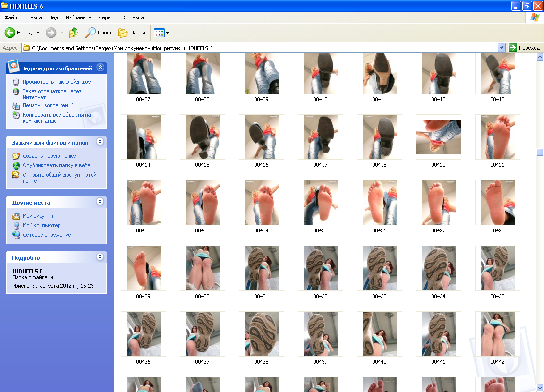Select file name label 00436
This screenshot has width=544, height=392.
click(x=143, y=362)
